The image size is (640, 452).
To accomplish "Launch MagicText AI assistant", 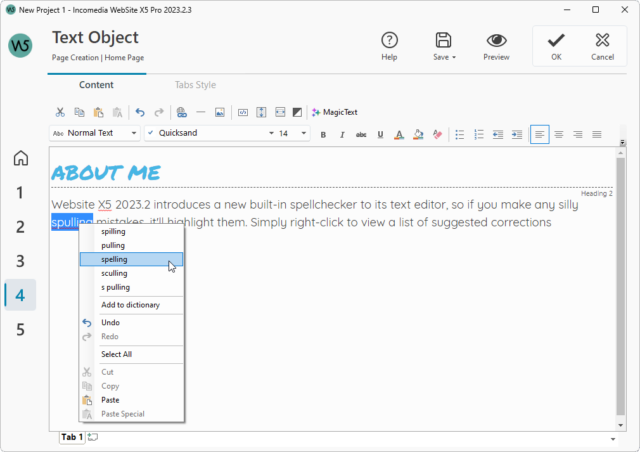I will pos(335,112).
